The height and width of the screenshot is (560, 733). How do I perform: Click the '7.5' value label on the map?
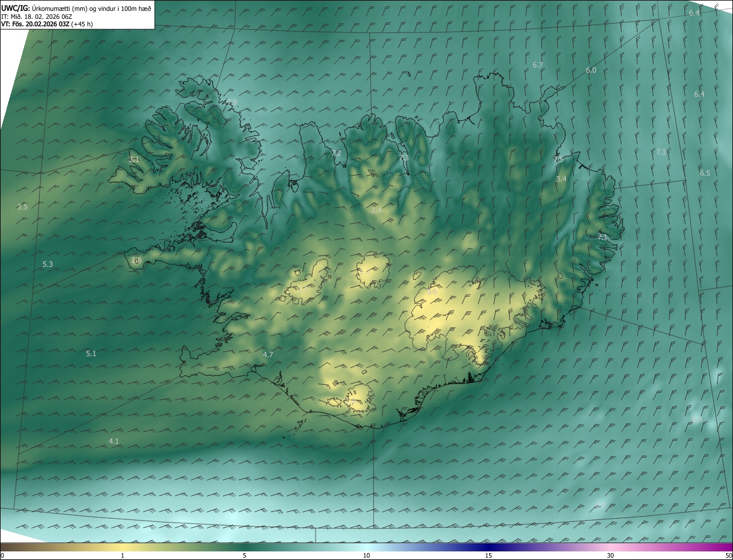(558, 160)
